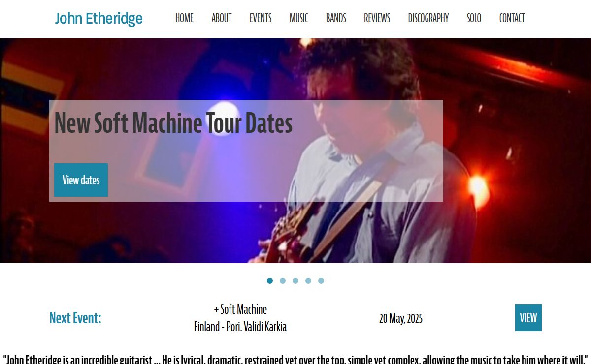Image resolution: width=591 pixels, height=364 pixels.
Task: Go to the CONTACT page
Action: pyautogui.click(x=512, y=18)
